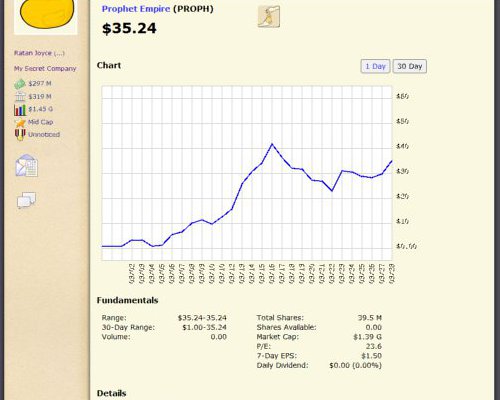Switch chart to 30 Day view

coord(410,66)
